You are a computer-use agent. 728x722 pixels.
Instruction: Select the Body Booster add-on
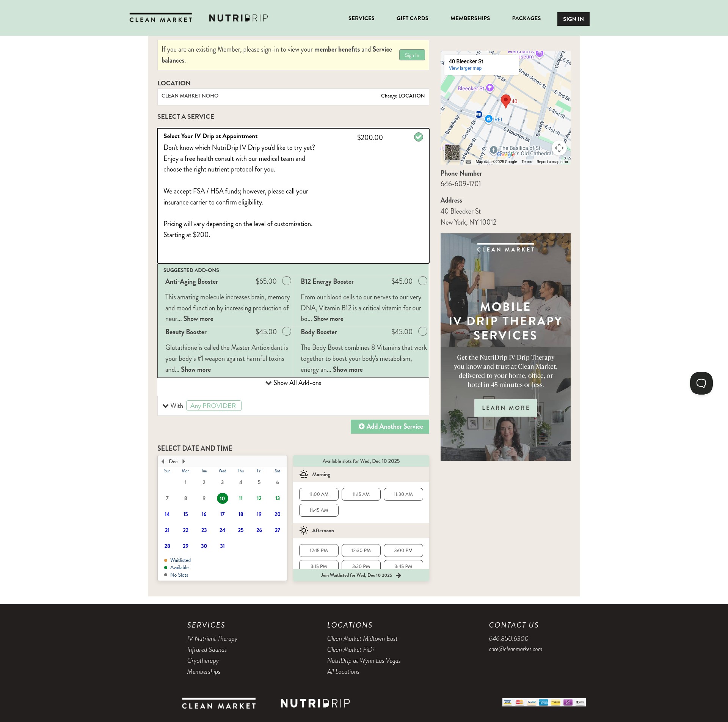[x=422, y=331]
